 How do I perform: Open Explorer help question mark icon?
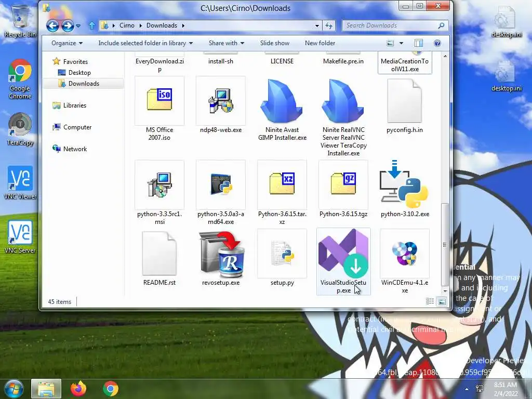click(437, 43)
